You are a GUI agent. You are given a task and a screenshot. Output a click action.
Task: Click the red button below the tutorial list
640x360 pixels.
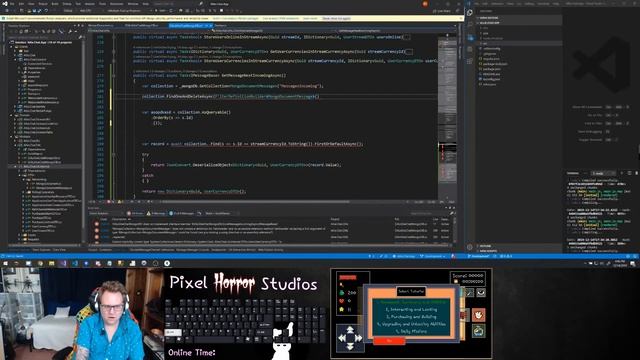tap(389, 341)
